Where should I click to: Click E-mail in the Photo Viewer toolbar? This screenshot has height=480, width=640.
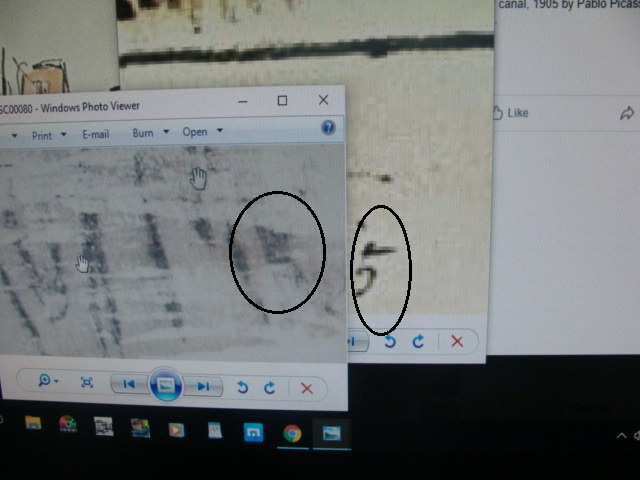(95, 134)
